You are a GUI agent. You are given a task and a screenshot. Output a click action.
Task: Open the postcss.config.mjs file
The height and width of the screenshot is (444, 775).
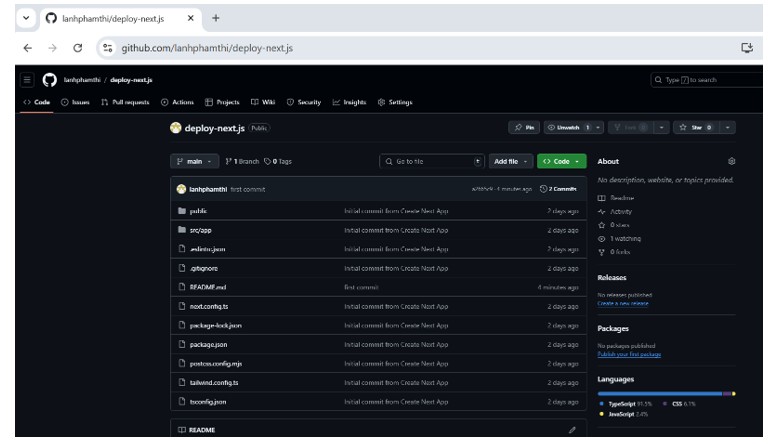[216, 363]
